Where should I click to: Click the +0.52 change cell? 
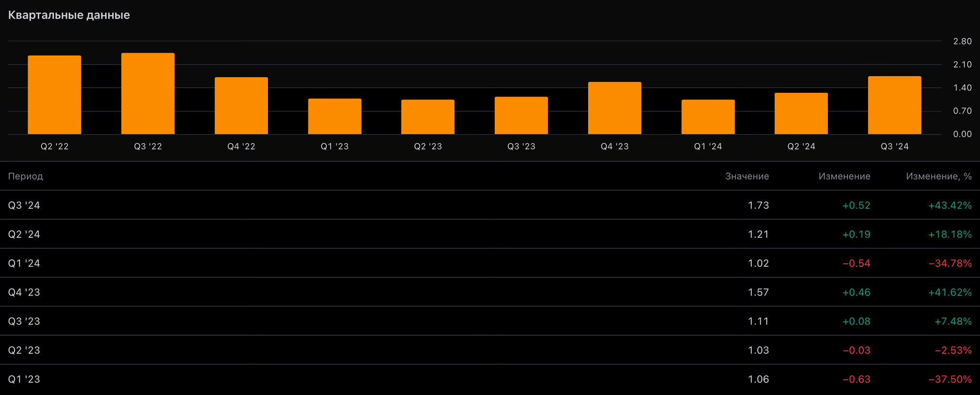(x=856, y=205)
